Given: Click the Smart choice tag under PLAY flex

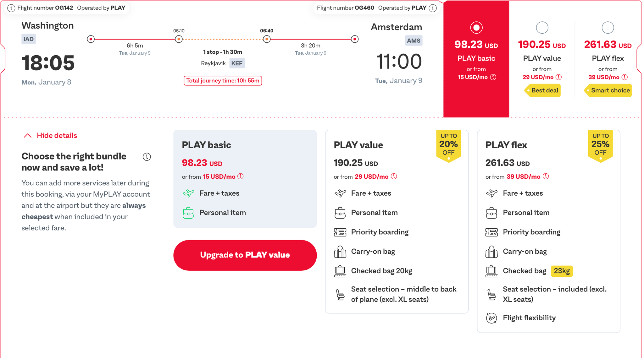Looking at the screenshot, I should point(609,90).
